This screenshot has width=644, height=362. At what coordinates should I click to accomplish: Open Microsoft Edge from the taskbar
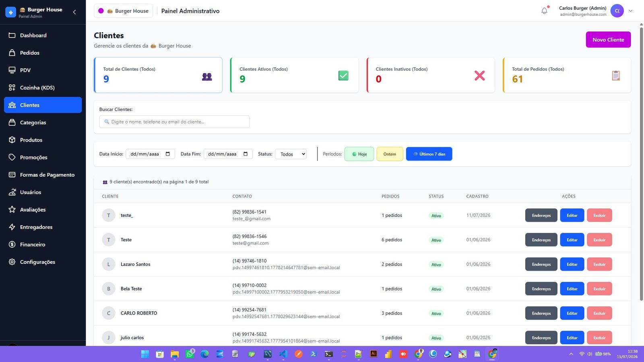coord(204,354)
